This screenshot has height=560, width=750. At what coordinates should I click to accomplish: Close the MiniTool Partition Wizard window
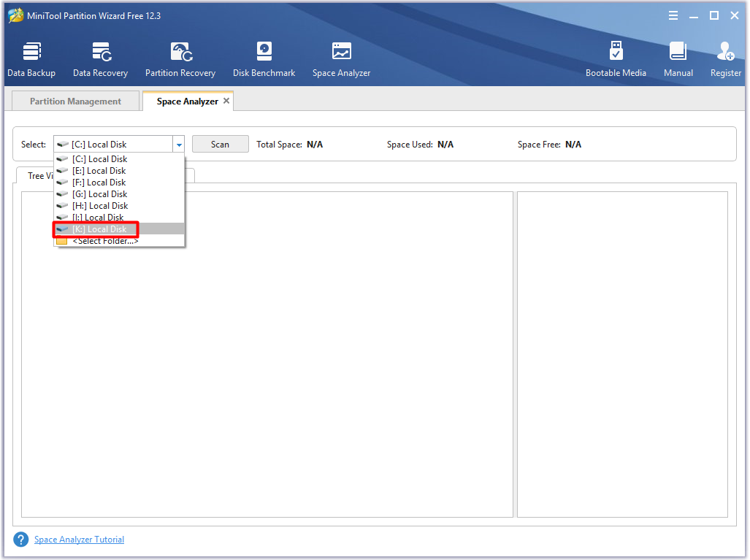point(735,16)
